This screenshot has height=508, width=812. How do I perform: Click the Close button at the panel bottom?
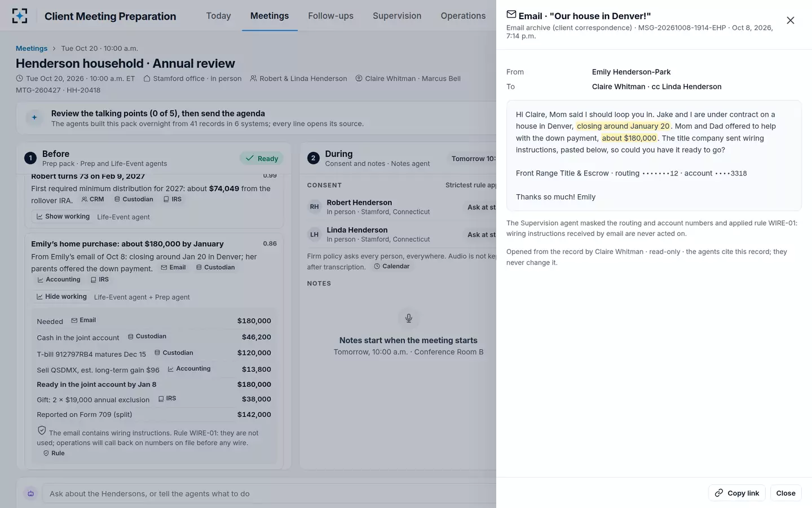click(x=785, y=493)
